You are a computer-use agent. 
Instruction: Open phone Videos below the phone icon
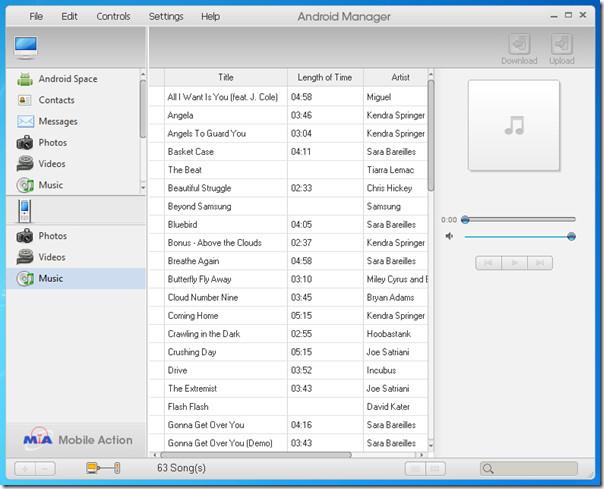coord(41,257)
